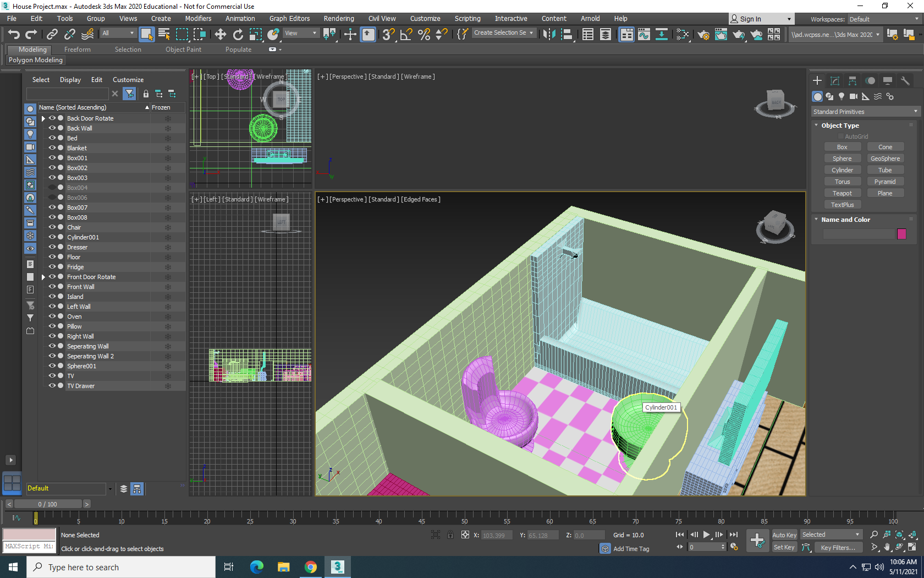Toggle visibility eye for Fridge
This screenshot has width=924, height=578.
52,266
